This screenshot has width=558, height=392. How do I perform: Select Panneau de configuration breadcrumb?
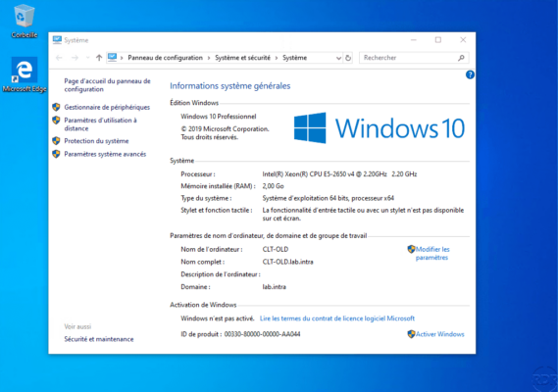pos(165,58)
